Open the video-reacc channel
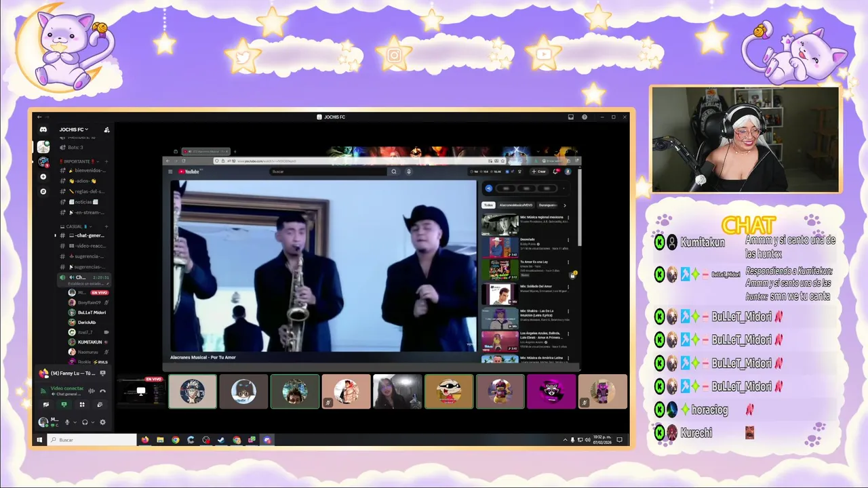 (x=83, y=246)
